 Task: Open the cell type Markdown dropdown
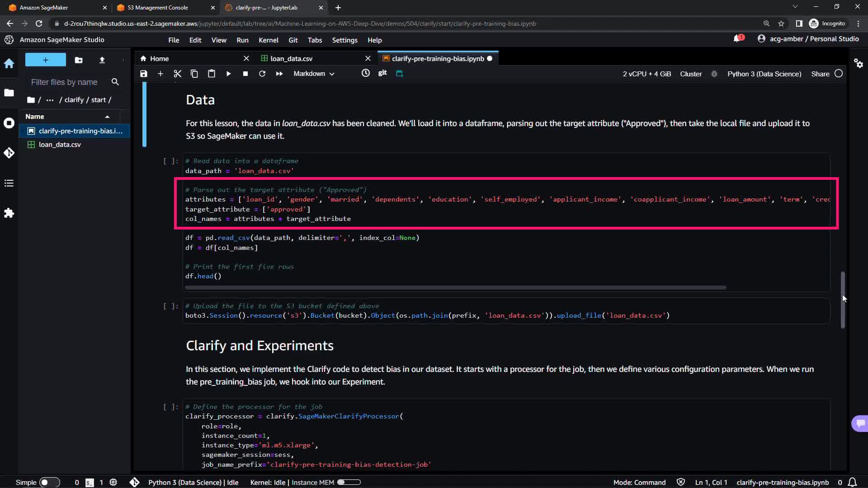tap(314, 74)
